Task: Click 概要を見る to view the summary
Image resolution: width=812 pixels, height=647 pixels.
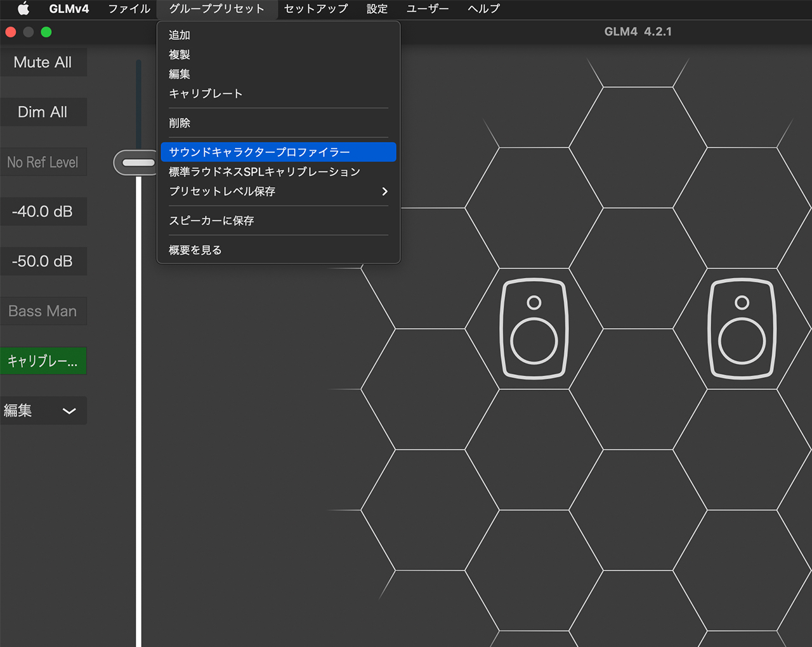Action: tap(195, 249)
